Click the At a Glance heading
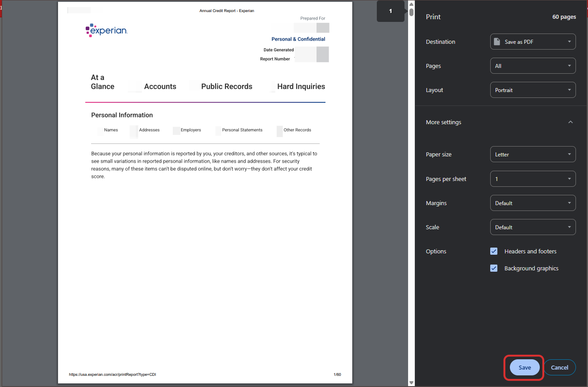Screen dimensions: 588x387 pos(103,82)
